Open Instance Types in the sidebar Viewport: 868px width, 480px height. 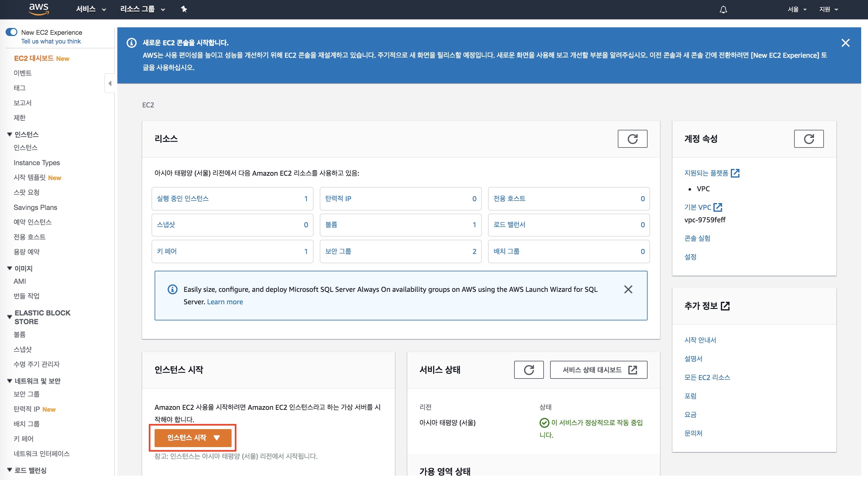(x=37, y=163)
